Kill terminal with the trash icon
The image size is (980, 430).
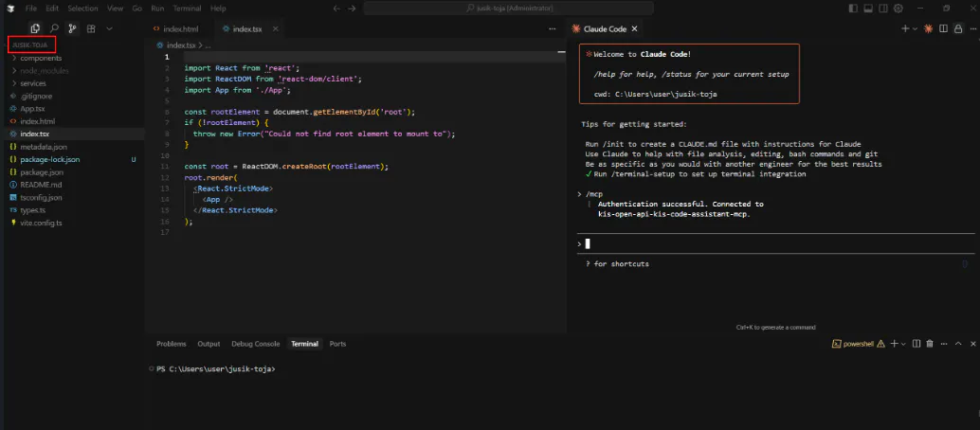tap(930, 344)
